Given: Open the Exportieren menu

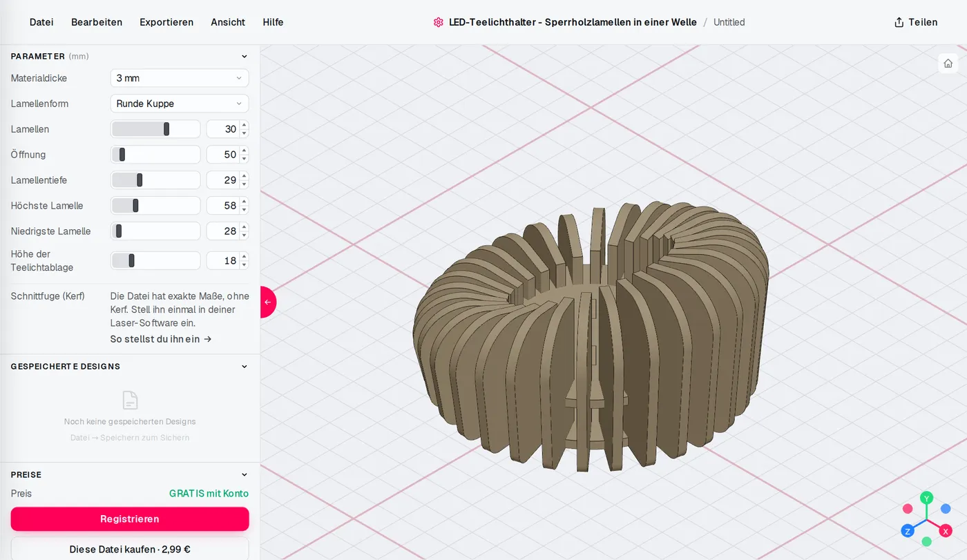Looking at the screenshot, I should coord(166,22).
